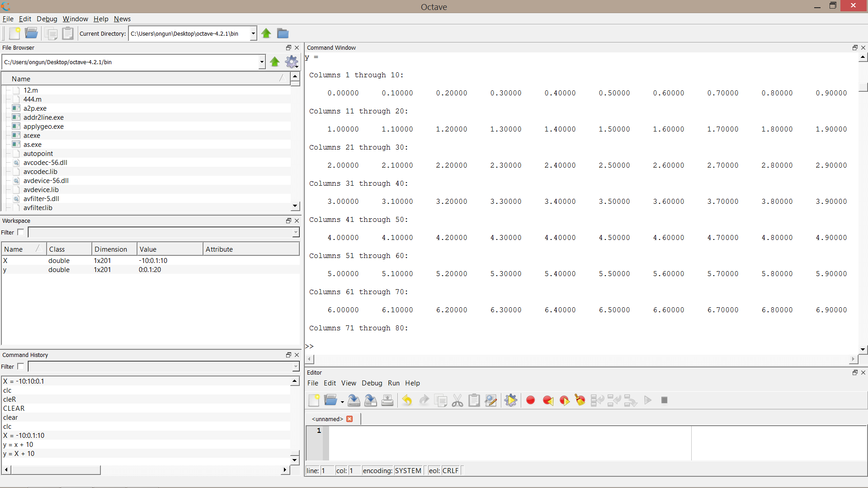
Task: Click editor Print file icon
Action: pos(387,400)
